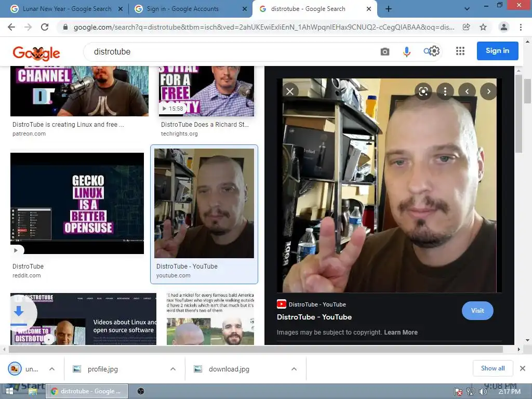Screen dimensions: 532x399
Task: Click the youtube.com source text
Action: click(173, 275)
